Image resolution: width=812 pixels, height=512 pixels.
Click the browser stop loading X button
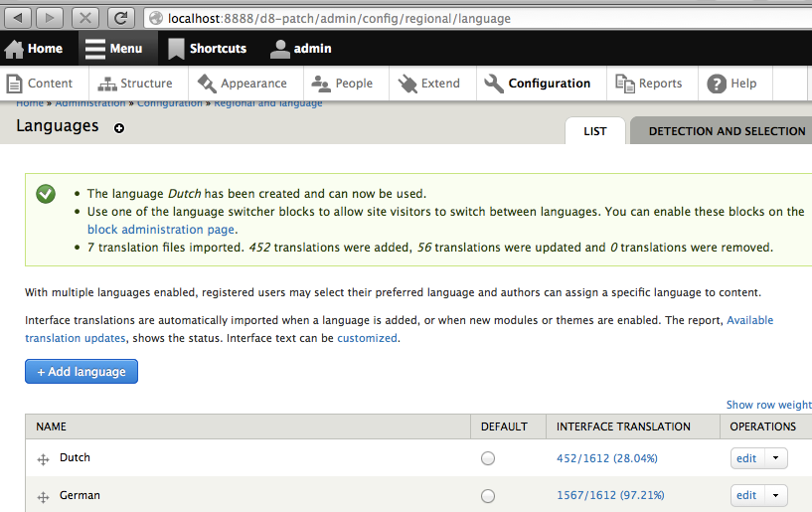[x=85, y=18]
